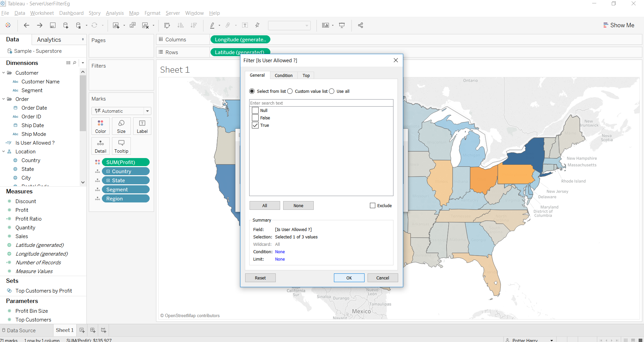Collapse the Customer folder

3,73
